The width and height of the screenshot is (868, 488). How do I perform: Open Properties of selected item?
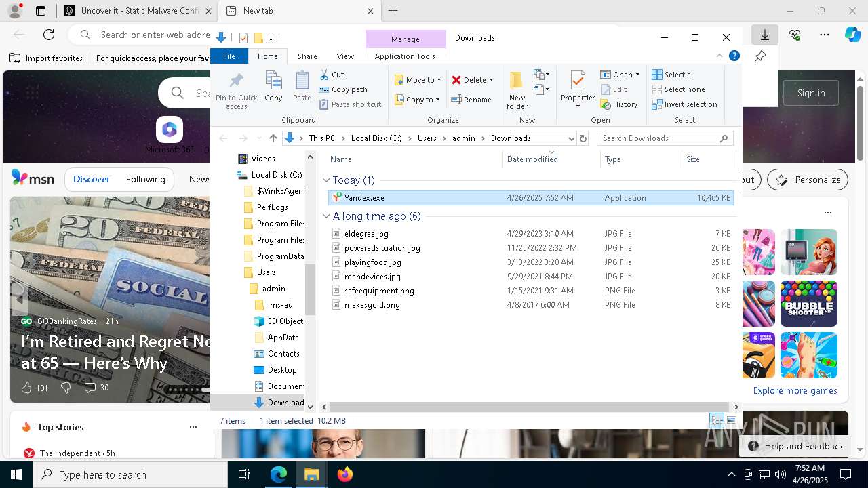(x=578, y=89)
